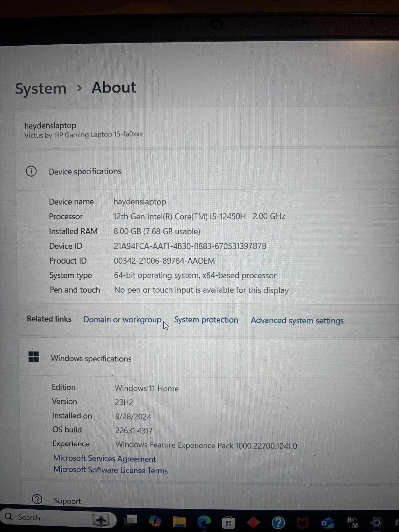This screenshot has height=532, width=399.
Task: Click the question mark icon beside Support
Action: tap(37, 499)
